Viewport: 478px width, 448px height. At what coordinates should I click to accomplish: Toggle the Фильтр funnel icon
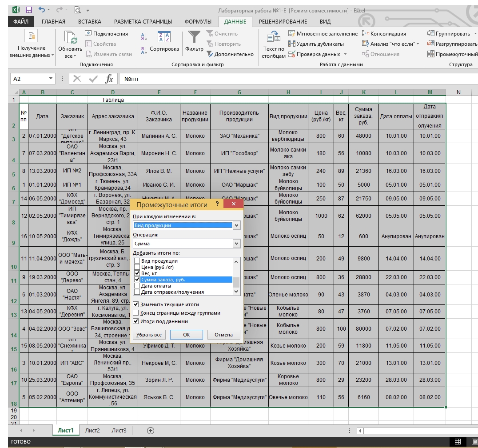tap(194, 37)
